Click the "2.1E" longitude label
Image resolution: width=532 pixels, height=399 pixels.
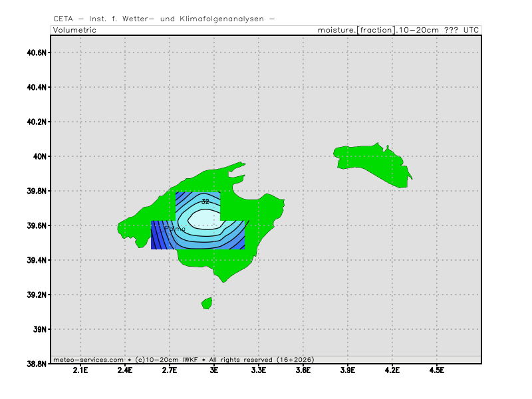click(80, 370)
